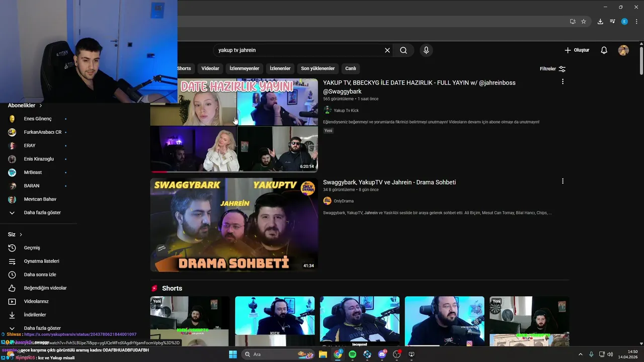Open the Filtreler filter options
This screenshot has width=644, height=362.
[x=552, y=69]
